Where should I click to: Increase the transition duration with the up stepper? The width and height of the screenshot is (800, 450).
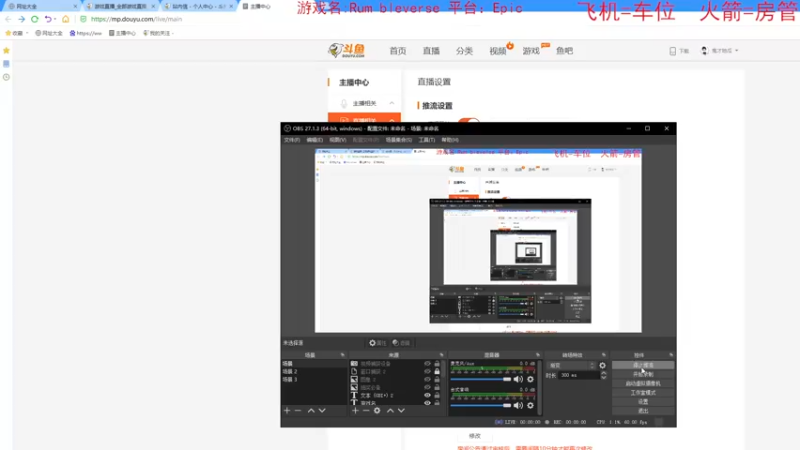click(604, 373)
